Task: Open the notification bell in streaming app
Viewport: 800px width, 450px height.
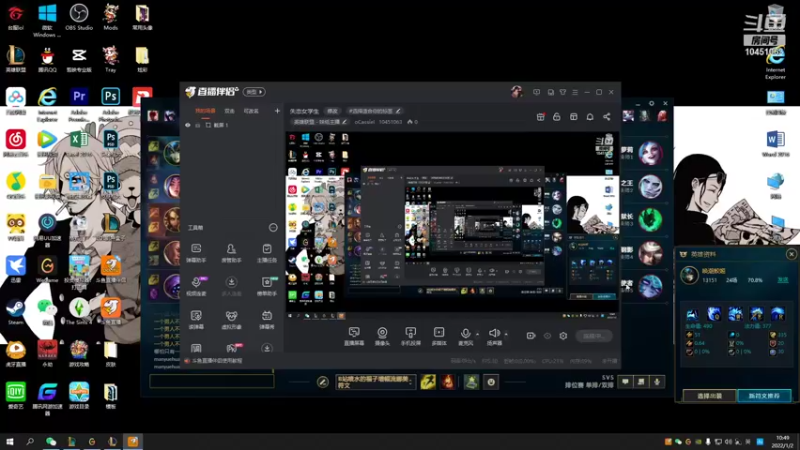Action: click(x=590, y=117)
